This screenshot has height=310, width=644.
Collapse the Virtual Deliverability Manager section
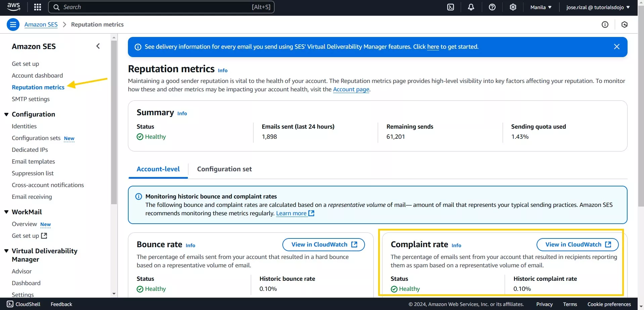[x=6, y=251]
